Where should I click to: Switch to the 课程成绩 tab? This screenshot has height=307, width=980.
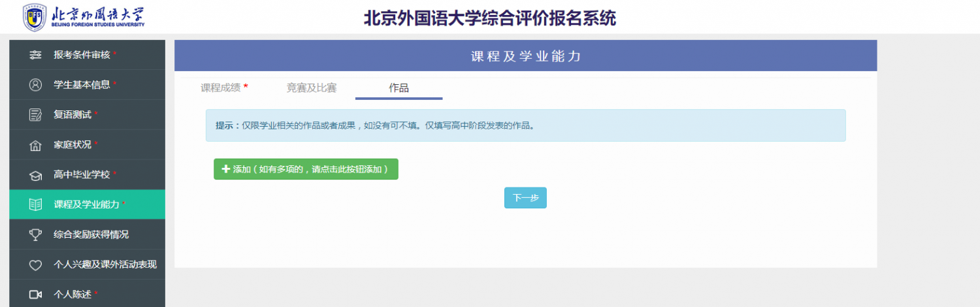click(x=224, y=88)
